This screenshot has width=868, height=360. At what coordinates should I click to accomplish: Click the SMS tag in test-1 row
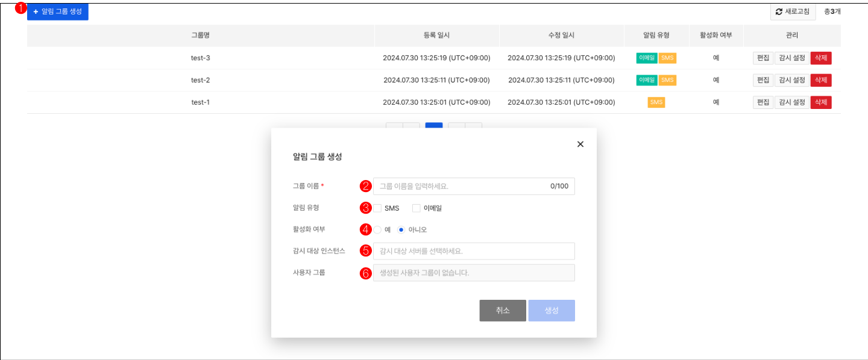pyautogui.click(x=656, y=102)
